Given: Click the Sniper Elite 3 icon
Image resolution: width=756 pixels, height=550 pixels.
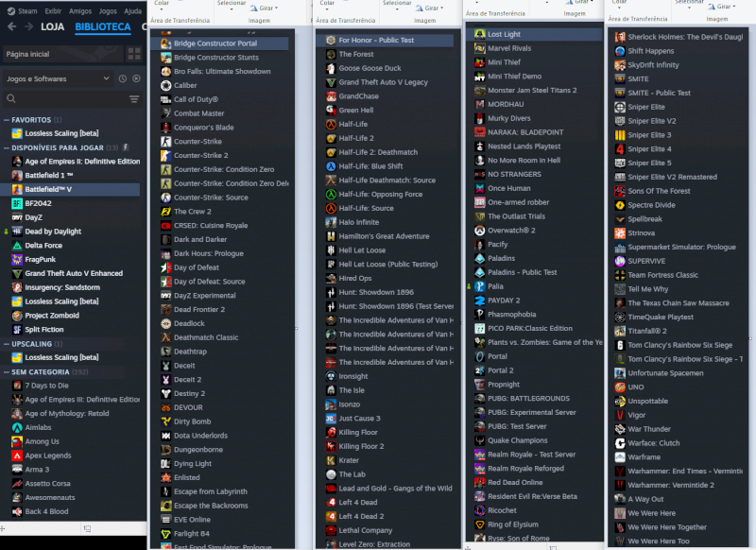Looking at the screenshot, I should click(x=620, y=135).
